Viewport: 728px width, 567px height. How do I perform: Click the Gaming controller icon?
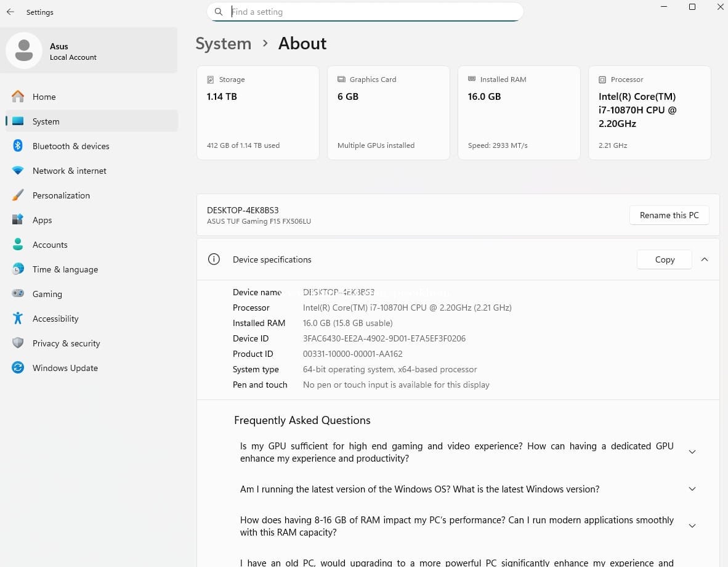pyautogui.click(x=18, y=294)
